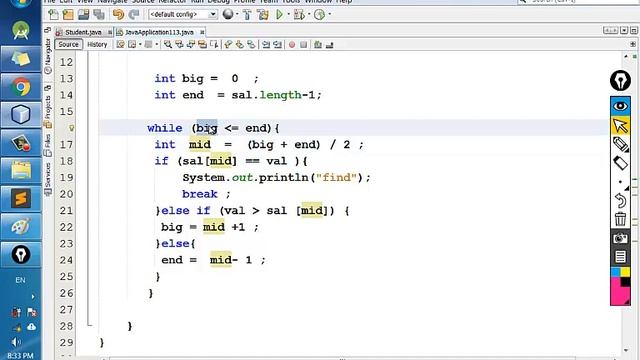Screen dimensions: 640x360
Task: Click the Debug Project icon
Action: coord(299,15)
